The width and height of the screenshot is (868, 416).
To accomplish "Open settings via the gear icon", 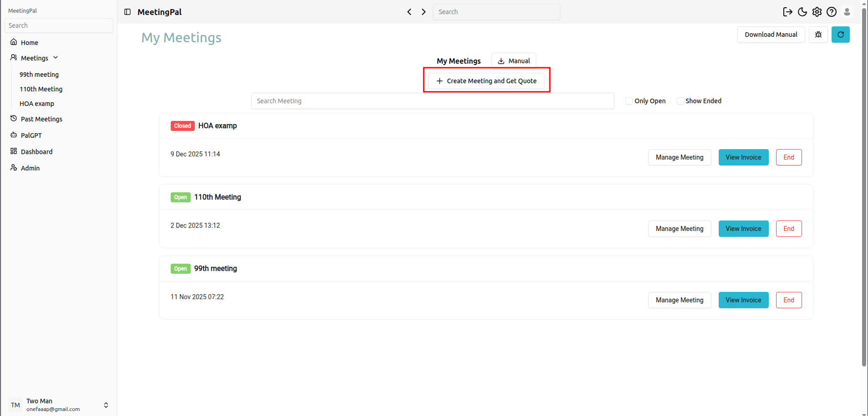I will (x=817, y=12).
